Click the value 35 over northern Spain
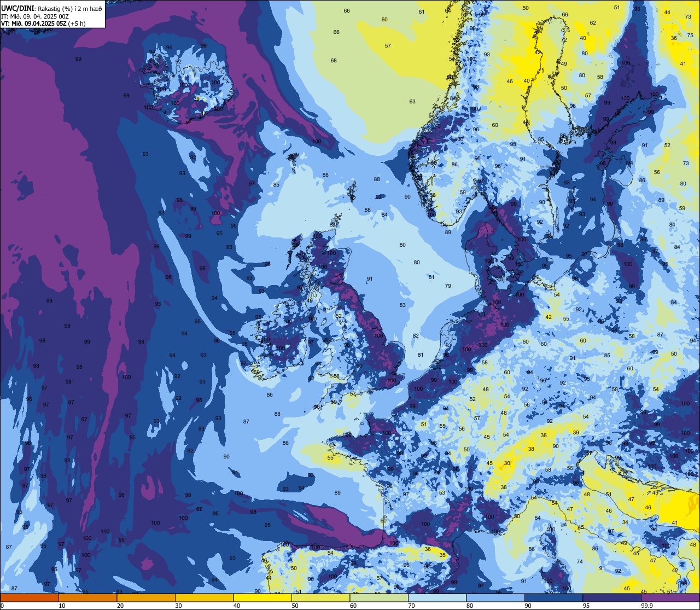The width and height of the screenshot is (700, 610). (442, 555)
